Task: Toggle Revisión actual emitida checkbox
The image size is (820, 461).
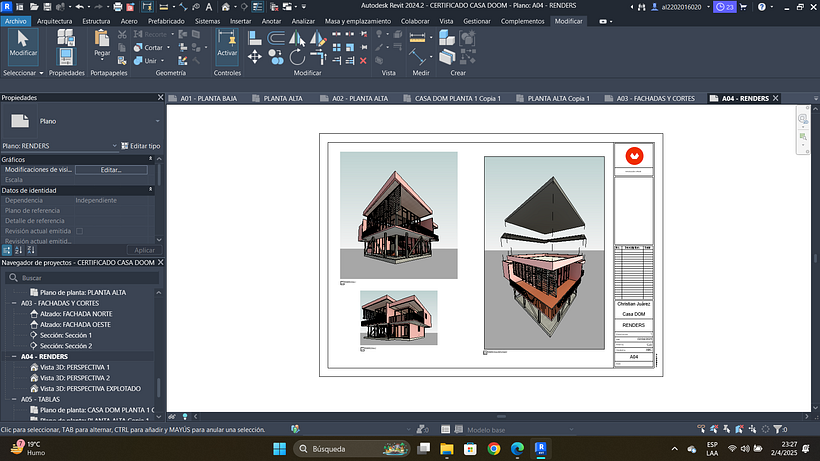Action: (79, 231)
